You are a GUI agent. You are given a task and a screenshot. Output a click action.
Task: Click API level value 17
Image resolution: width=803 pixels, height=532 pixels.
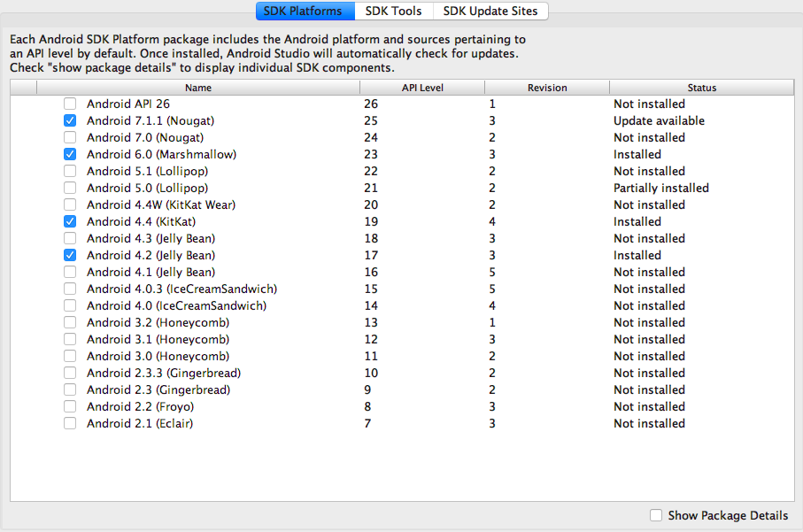click(371, 255)
